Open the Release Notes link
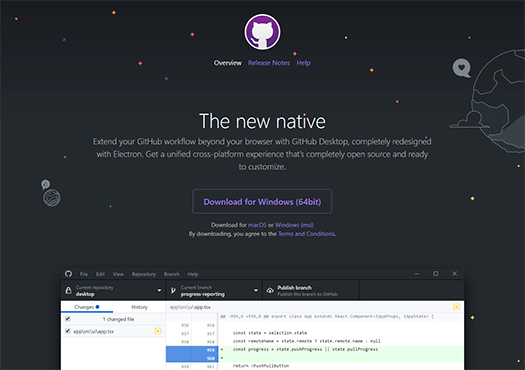This screenshot has width=525, height=370. click(269, 63)
